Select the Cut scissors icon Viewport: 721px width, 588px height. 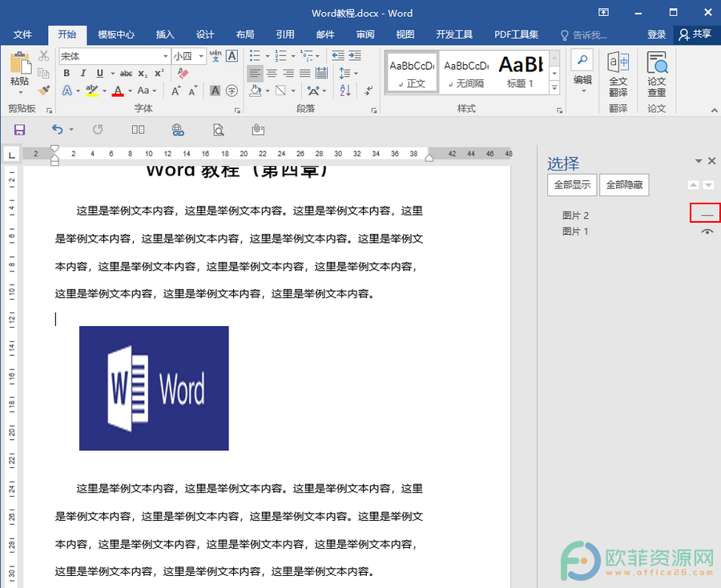tap(44, 56)
